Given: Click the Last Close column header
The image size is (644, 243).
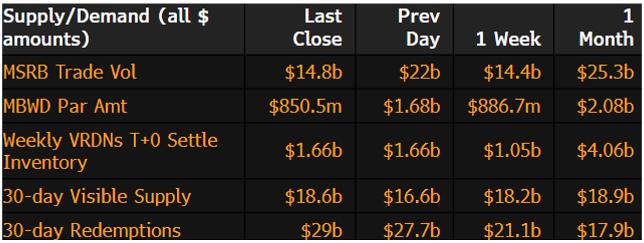Looking at the screenshot, I should pyautogui.click(x=317, y=28).
